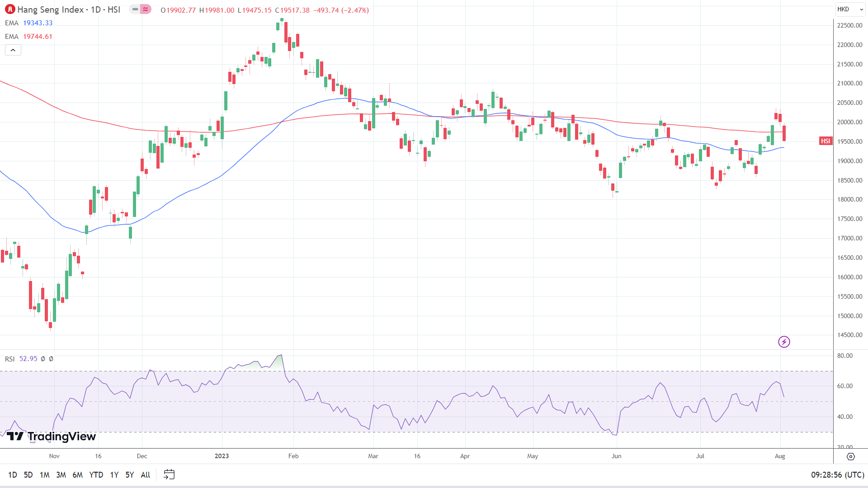Click the Hang Seng Index symbol logo

pyautogui.click(x=10, y=9)
